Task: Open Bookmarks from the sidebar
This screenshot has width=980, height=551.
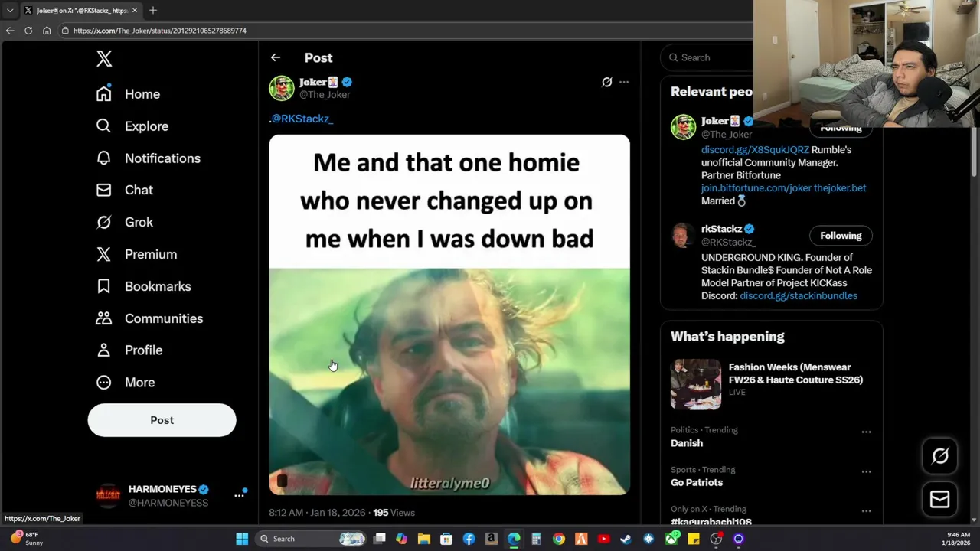Action: point(143,286)
